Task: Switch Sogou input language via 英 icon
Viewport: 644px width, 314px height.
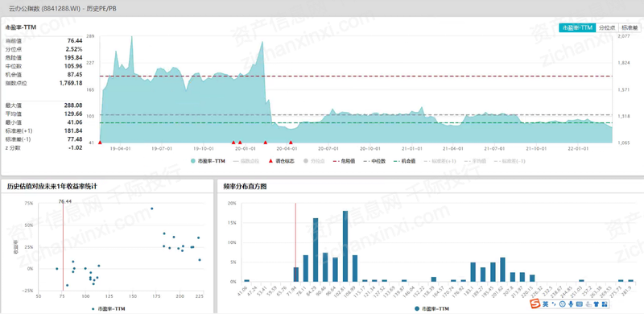Action: coord(546,304)
